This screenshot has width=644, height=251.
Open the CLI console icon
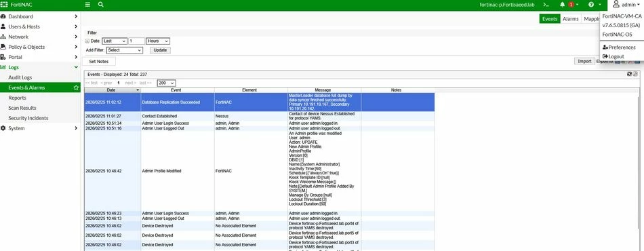point(546,5)
